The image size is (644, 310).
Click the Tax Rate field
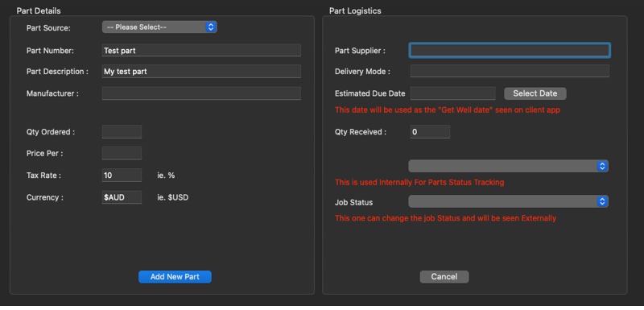pos(122,176)
